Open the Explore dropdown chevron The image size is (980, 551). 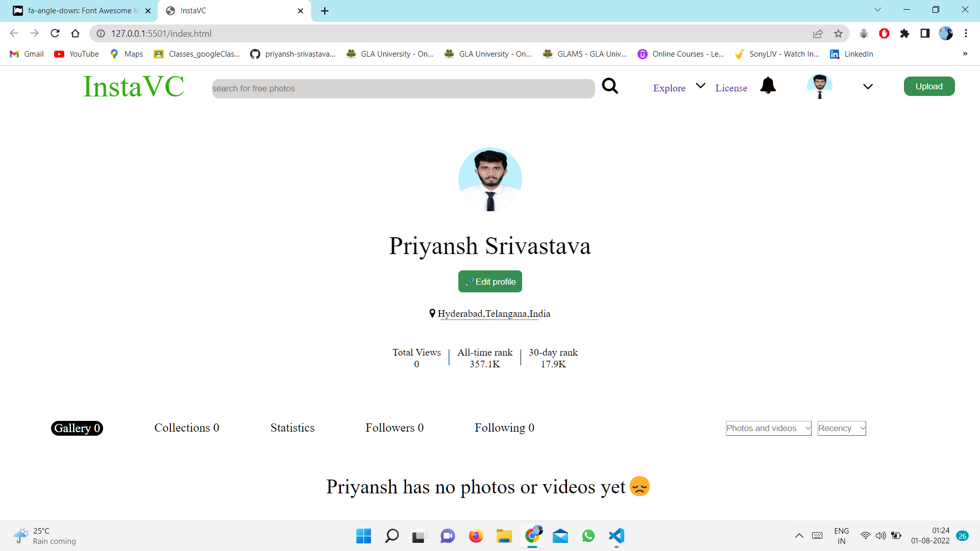700,85
